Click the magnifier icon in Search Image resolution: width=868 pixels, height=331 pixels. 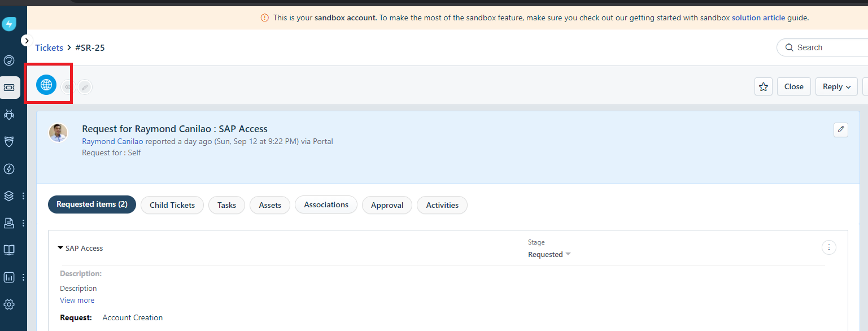tap(789, 47)
